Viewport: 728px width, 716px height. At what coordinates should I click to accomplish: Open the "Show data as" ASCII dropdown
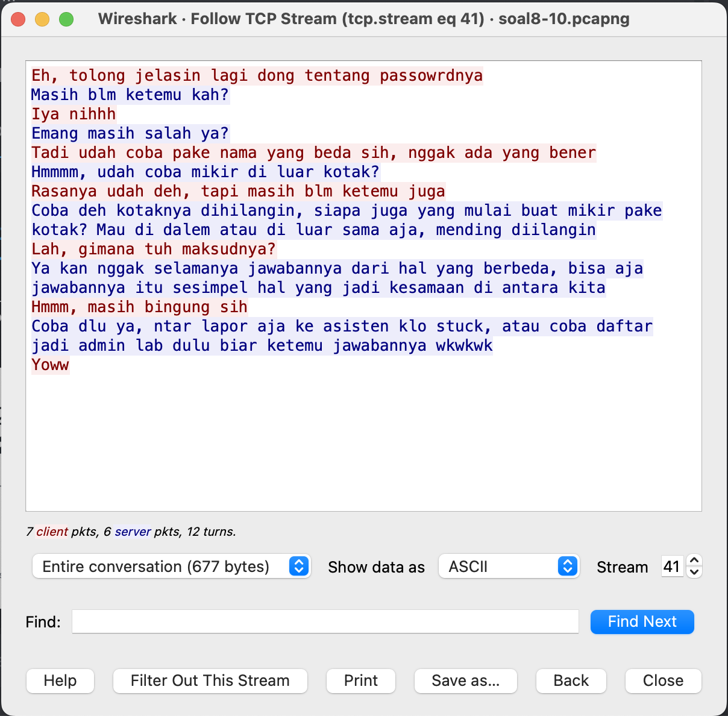click(x=508, y=567)
